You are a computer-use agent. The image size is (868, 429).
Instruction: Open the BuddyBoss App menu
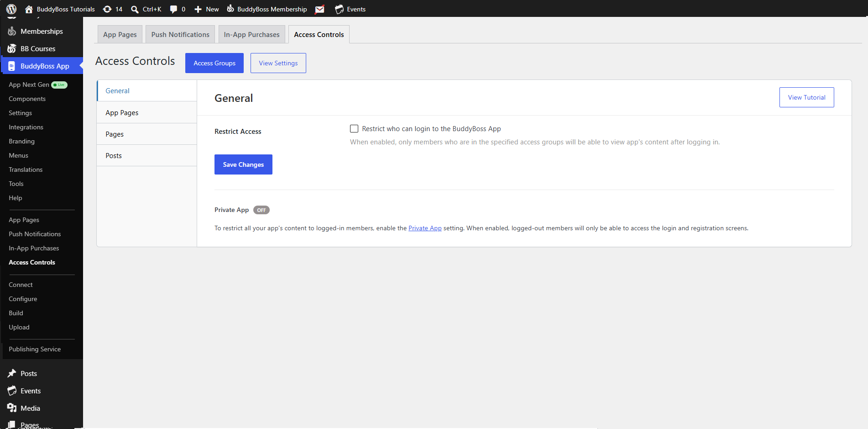[x=45, y=66]
